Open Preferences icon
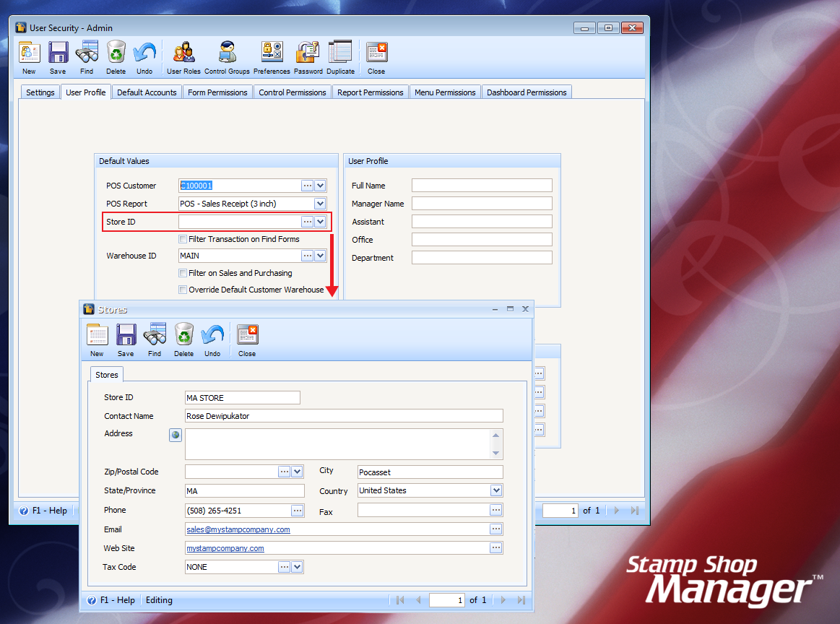Image resolution: width=840 pixels, height=624 pixels. (272, 57)
